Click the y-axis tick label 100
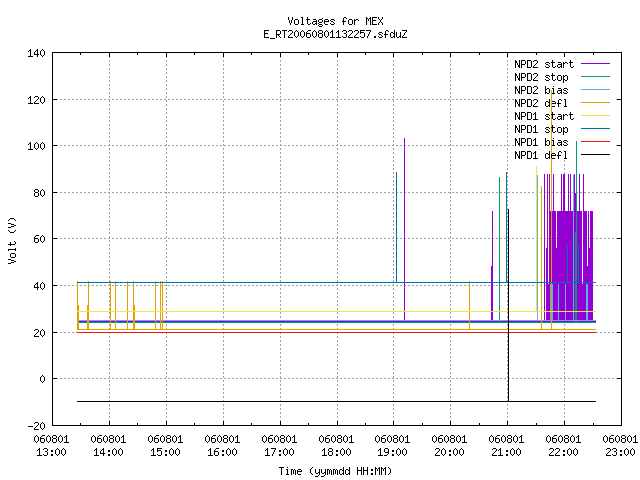Viewport: 640px width, 480px height. coord(36,146)
